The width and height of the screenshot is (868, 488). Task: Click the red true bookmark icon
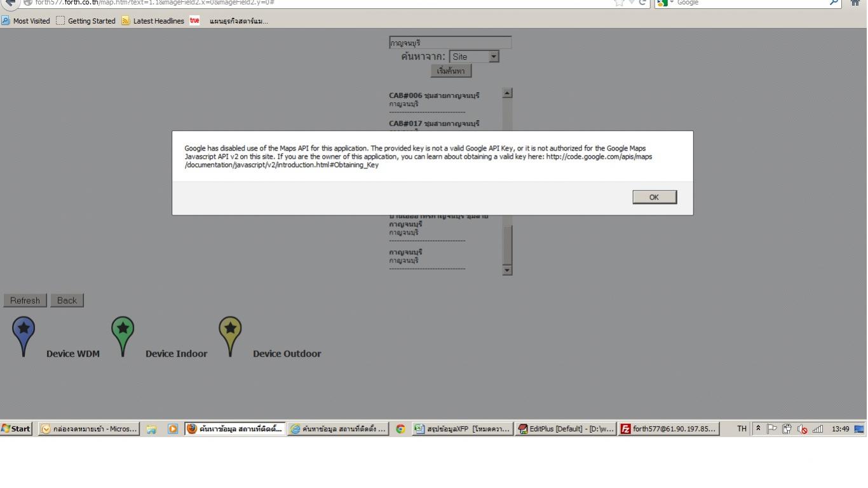pos(194,21)
